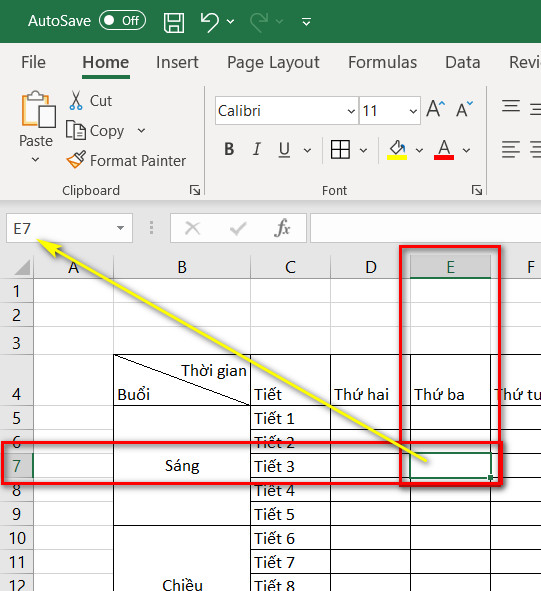Toggle Underline formatting
541x591 pixels.
pos(285,150)
